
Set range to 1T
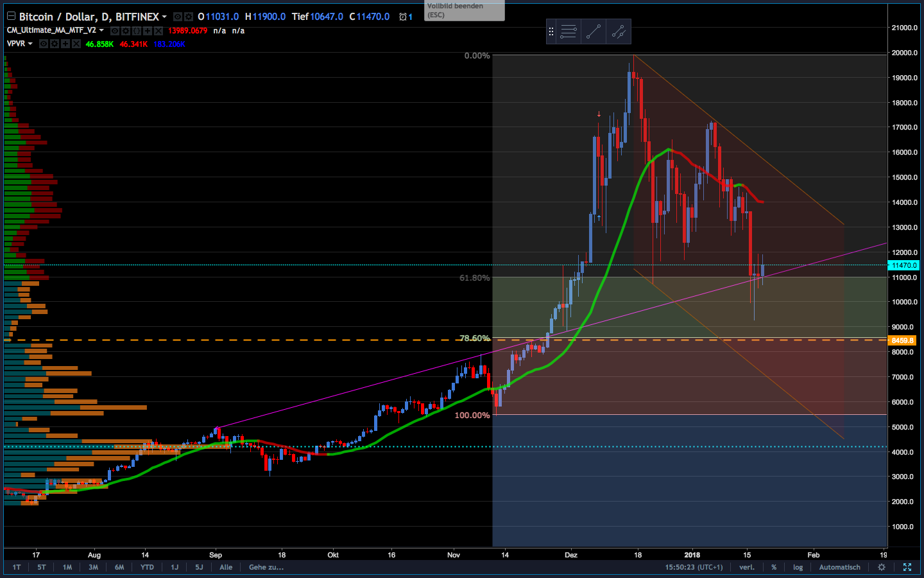(x=16, y=567)
